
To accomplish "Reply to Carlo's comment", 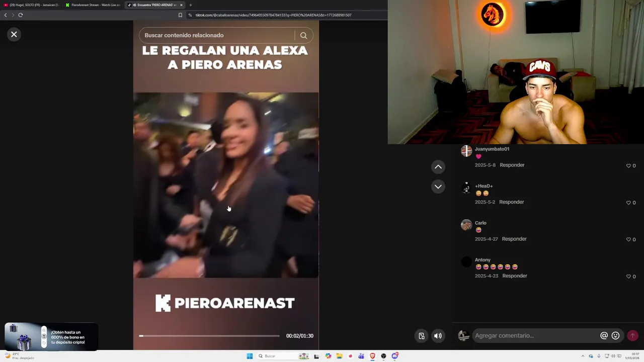I will pyautogui.click(x=514, y=239).
